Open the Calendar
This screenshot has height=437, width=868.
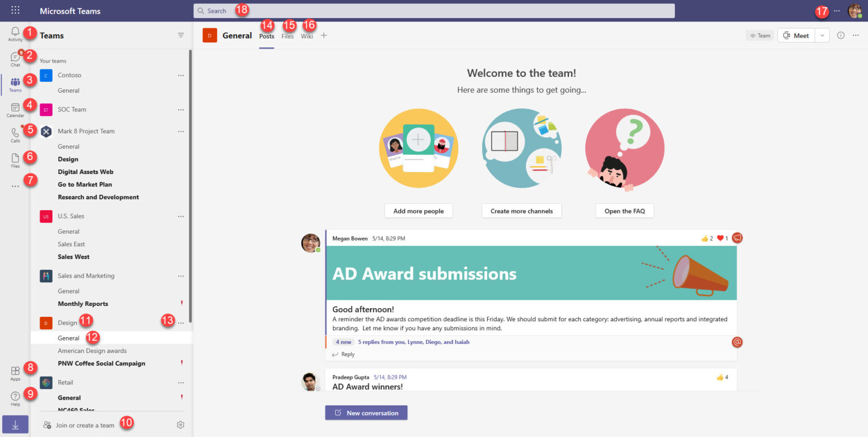coord(15,107)
